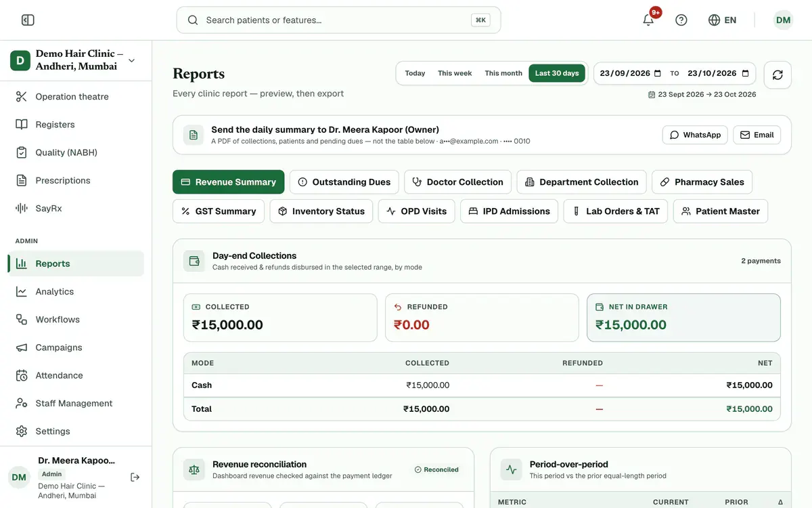Open Staff Management in the sidebar
Viewport: 812px width, 508px height.
[x=76, y=404]
